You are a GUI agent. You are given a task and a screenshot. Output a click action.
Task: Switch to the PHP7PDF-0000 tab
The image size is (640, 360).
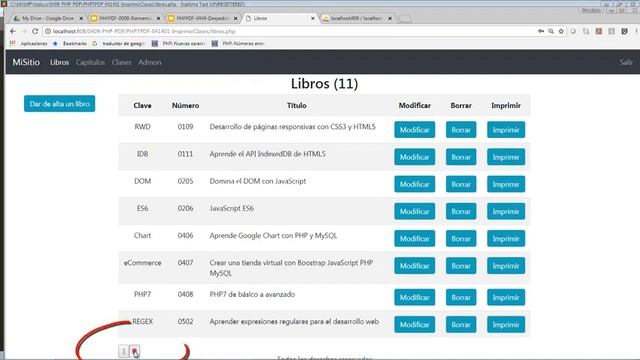tap(125, 18)
